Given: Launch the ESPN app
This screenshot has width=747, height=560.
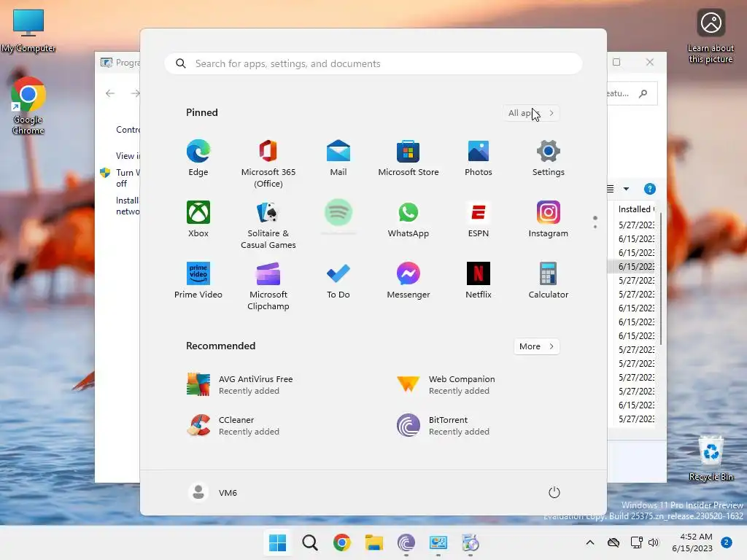Looking at the screenshot, I should pyautogui.click(x=479, y=219).
